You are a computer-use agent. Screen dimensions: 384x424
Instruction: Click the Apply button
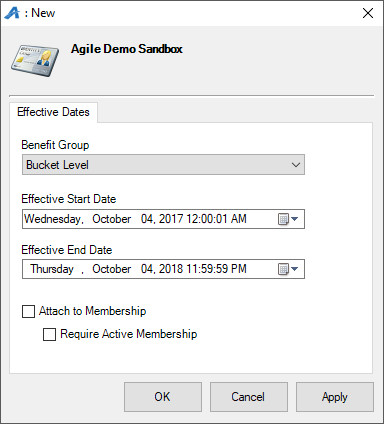pyautogui.click(x=335, y=397)
